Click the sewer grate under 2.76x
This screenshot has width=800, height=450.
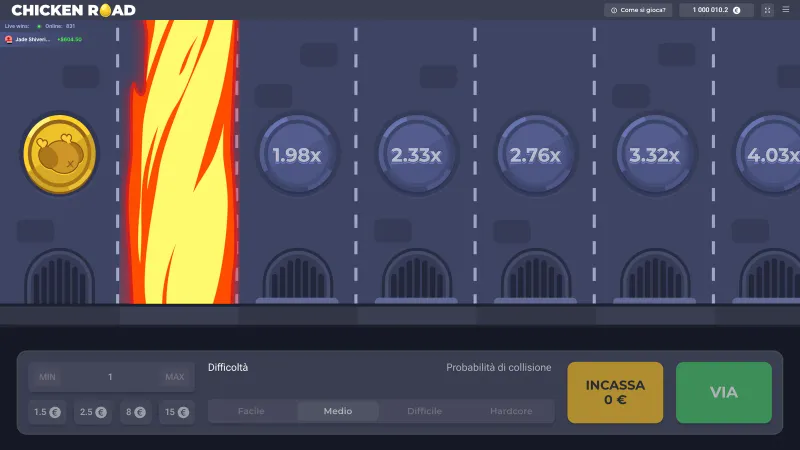click(535, 277)
